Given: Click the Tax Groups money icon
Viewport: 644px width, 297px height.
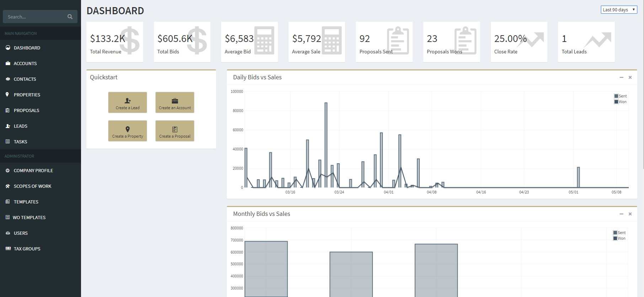Looking at the screenshot, I should [8, 249].
